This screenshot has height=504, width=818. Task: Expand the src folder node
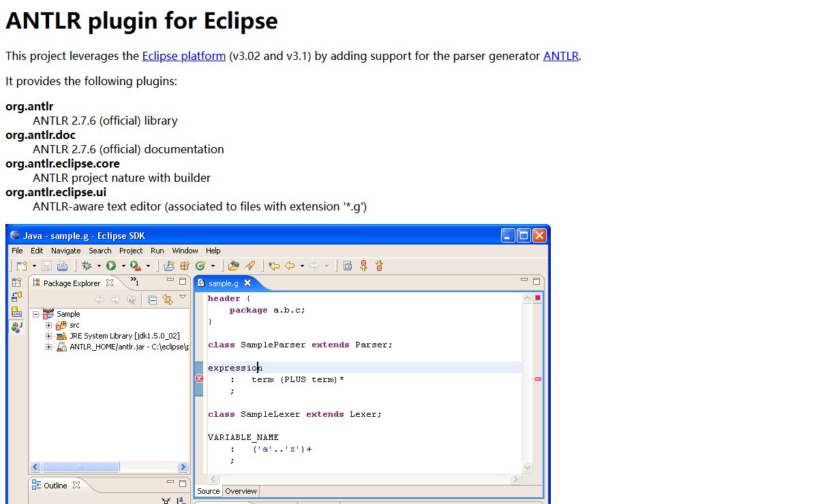49,325
